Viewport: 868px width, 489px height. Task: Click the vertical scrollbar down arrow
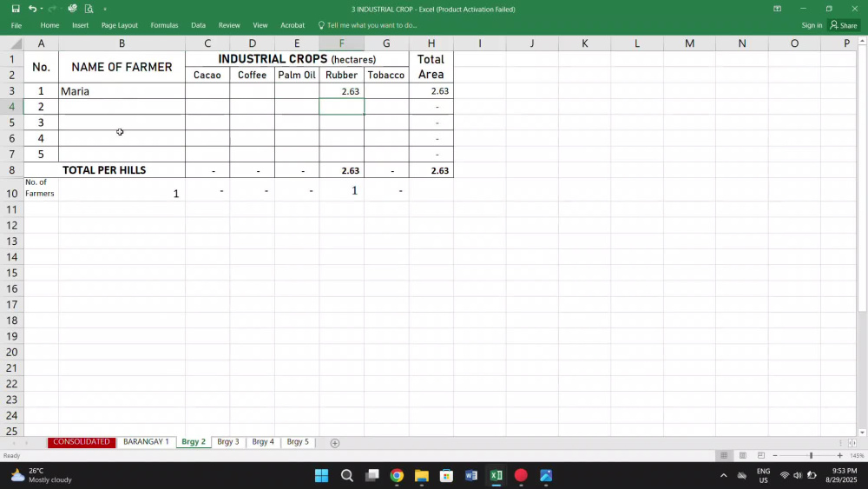(x=863, y=433)
